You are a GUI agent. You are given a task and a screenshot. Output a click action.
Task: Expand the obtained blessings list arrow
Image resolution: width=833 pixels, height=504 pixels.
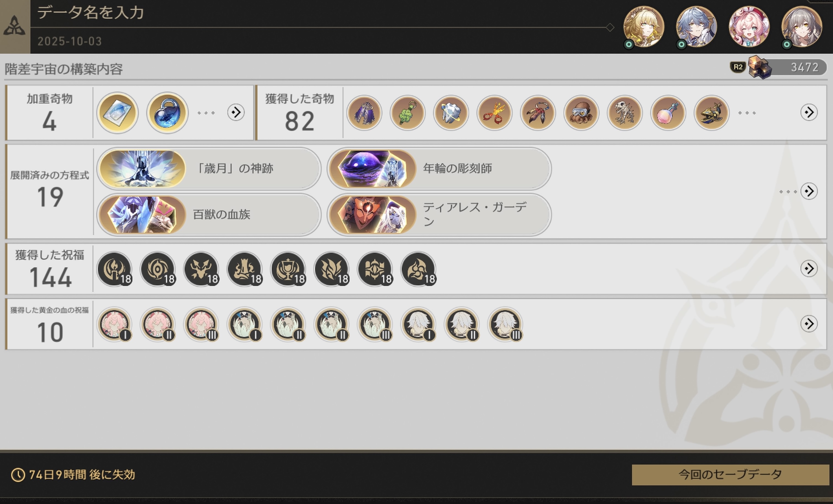click(809, 268)
